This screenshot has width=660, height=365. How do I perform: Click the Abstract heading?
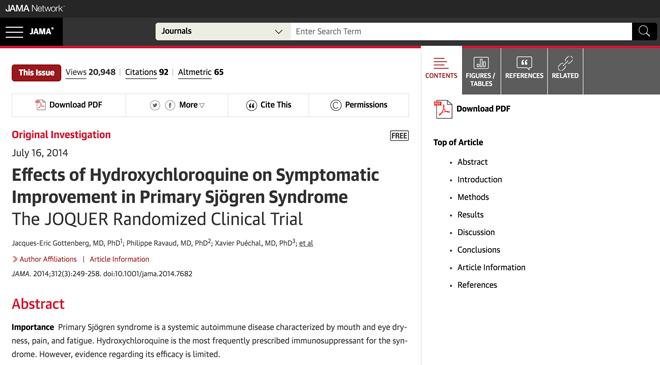[38, 304]
